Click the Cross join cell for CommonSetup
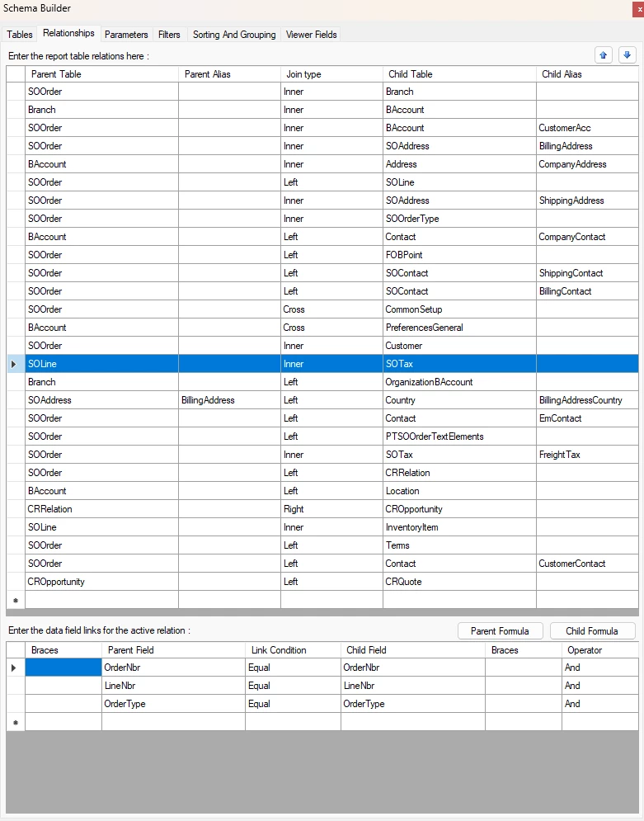Image resolution: width=644 pixels, height=821 pixels. pyautogui.click(x=331, y=309)
